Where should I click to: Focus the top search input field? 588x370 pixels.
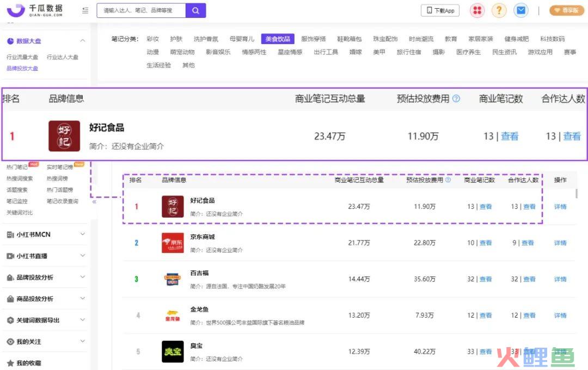(x=141, y=10)
